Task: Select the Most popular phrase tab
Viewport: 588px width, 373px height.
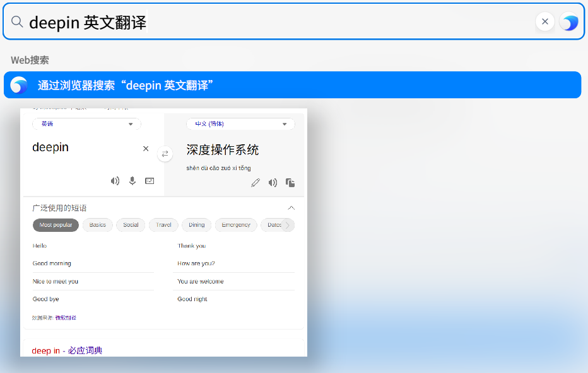Action: [56, 225]
